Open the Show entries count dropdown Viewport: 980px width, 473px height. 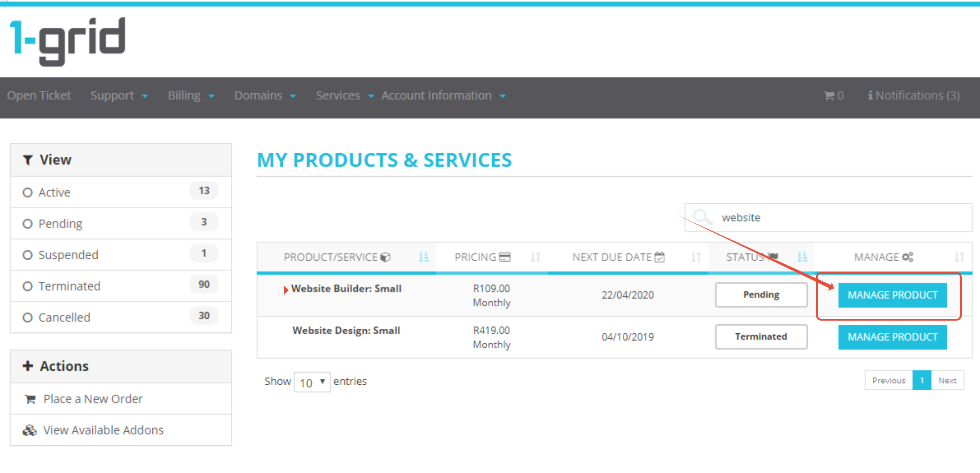coord(312,382)
